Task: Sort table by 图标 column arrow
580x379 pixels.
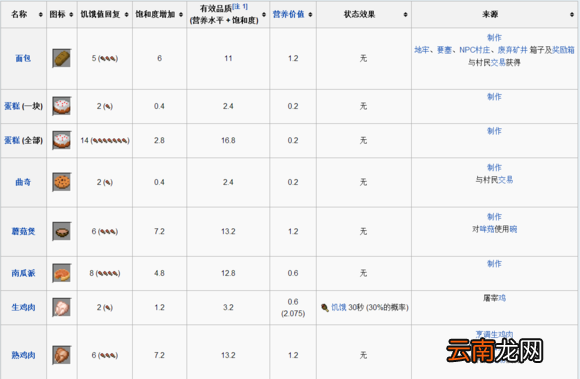Action: (x=71, y=14)
